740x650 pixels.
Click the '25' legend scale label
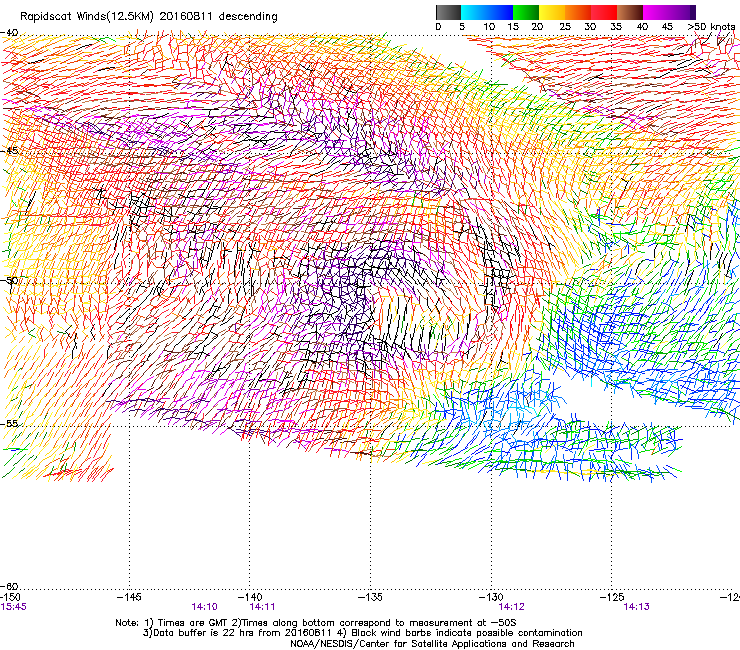click(565, 27)
